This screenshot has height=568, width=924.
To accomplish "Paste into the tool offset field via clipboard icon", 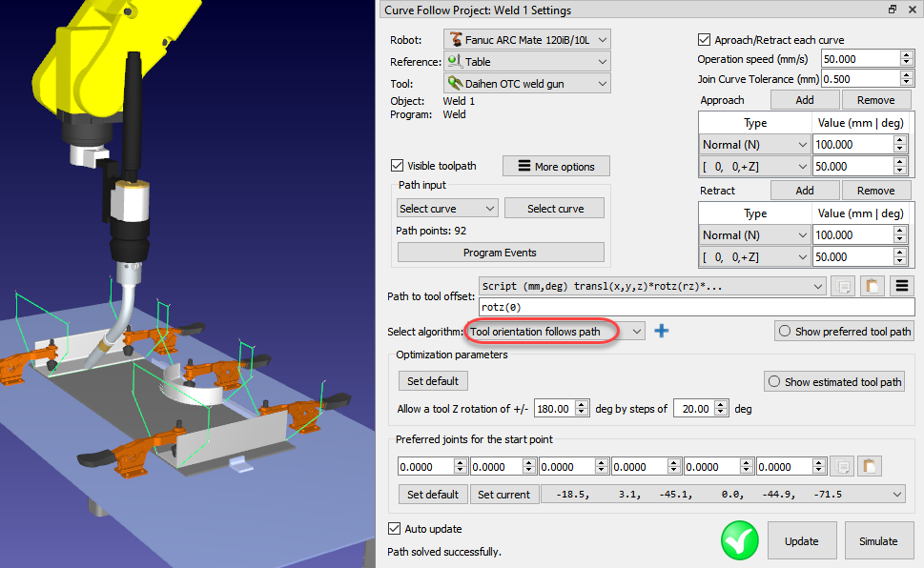I will (x=873, y=286).
